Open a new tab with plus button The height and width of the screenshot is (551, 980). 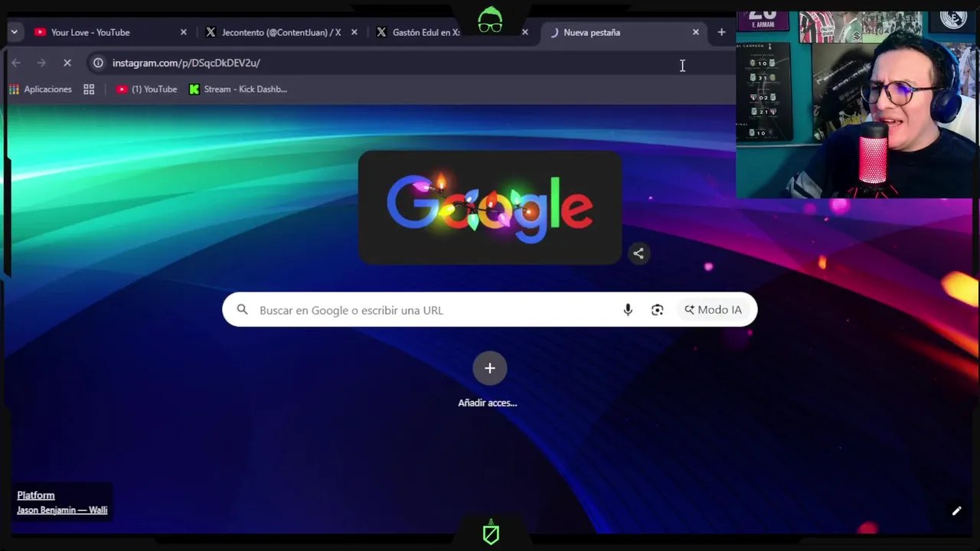point(721,32)
